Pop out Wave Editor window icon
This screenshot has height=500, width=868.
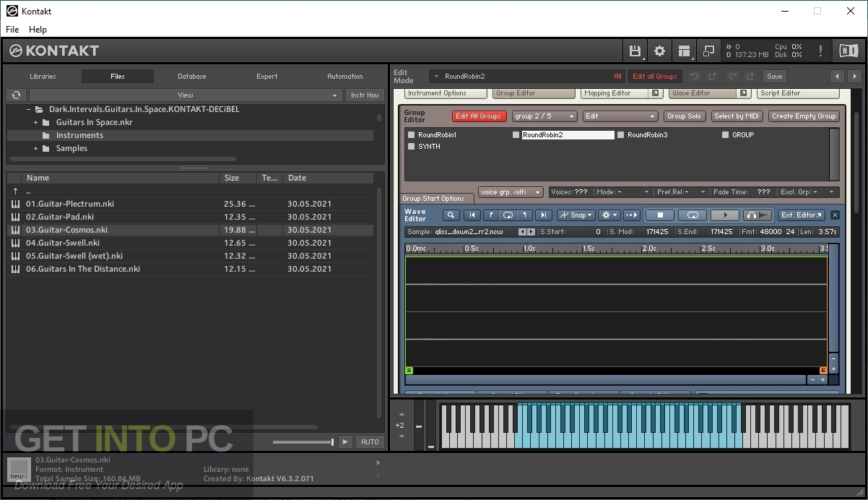tap(744, 93)
